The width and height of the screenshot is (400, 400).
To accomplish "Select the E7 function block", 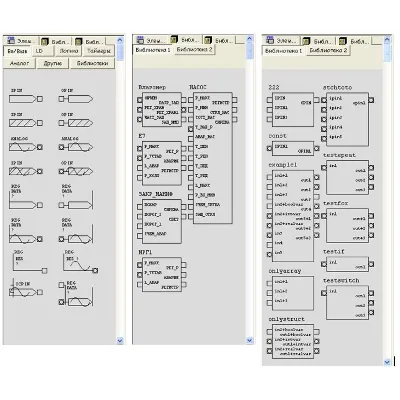I will tap(162, 163).
